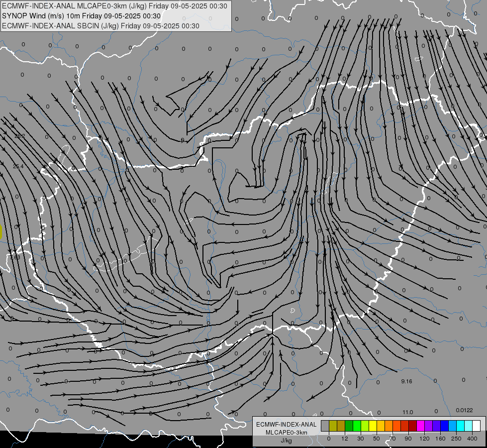The image size is (487, 448).
Task: Click the map value 0.0122
Action: (x=464, y=410)
